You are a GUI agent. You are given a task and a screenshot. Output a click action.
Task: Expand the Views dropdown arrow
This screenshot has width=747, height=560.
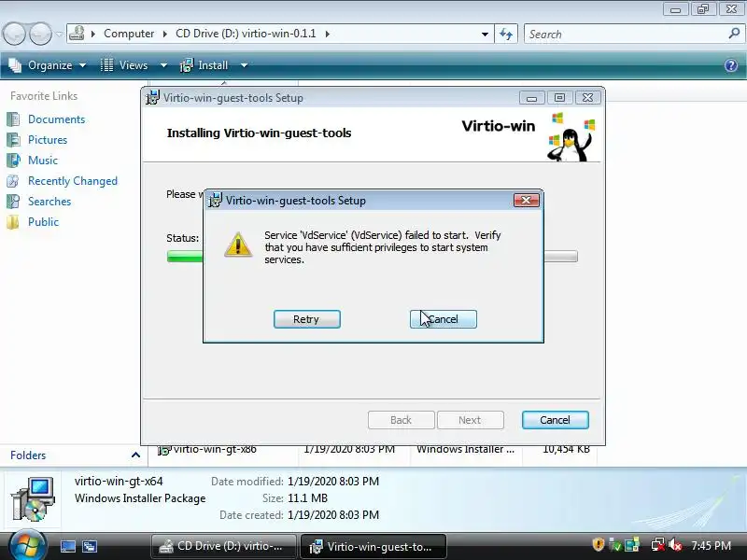pyautogui.click(x=163, y=65)
